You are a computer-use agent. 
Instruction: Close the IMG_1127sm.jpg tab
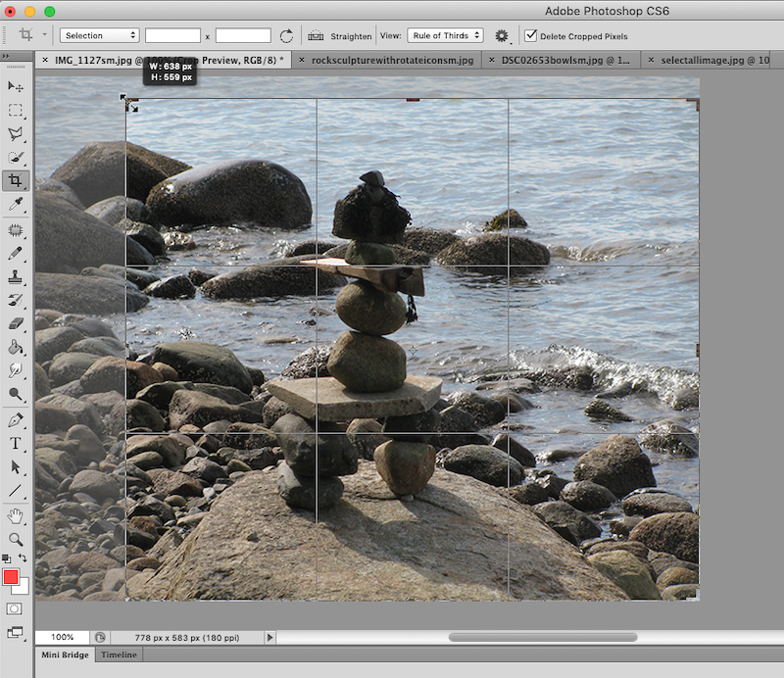point(45,60)
